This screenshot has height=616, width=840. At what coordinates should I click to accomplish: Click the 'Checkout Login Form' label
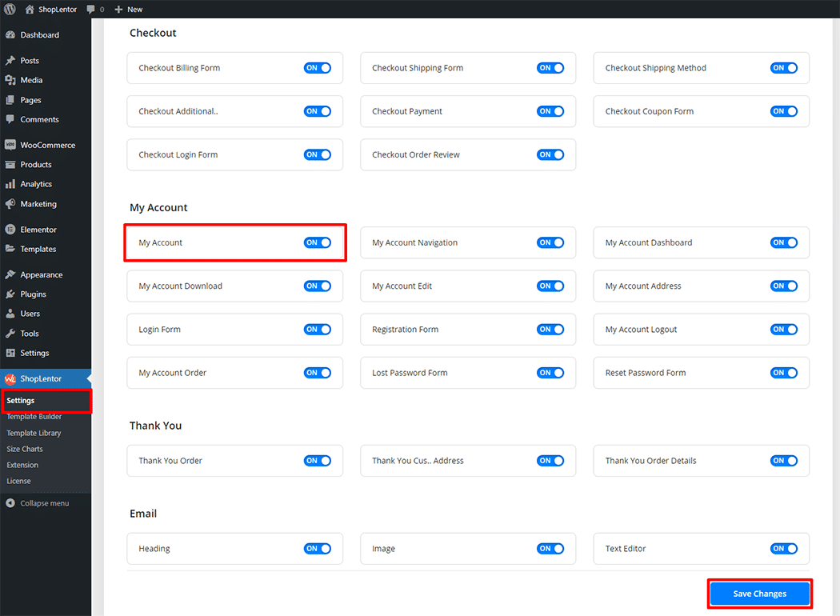[x=178, y=155]
